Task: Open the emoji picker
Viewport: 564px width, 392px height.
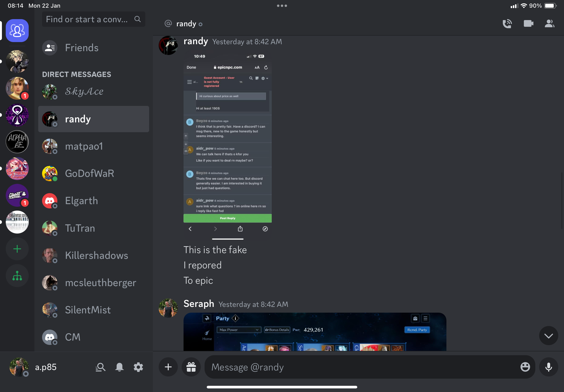Action: pos(525,367)
